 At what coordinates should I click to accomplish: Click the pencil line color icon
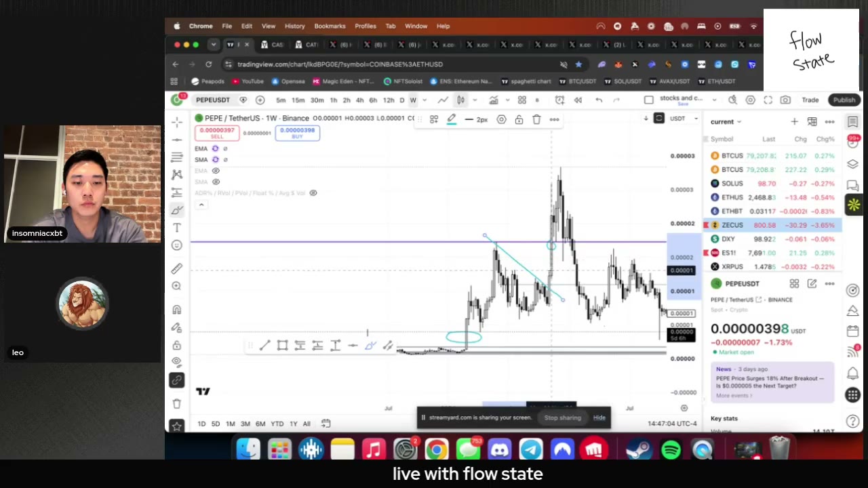tap(452, 119)
